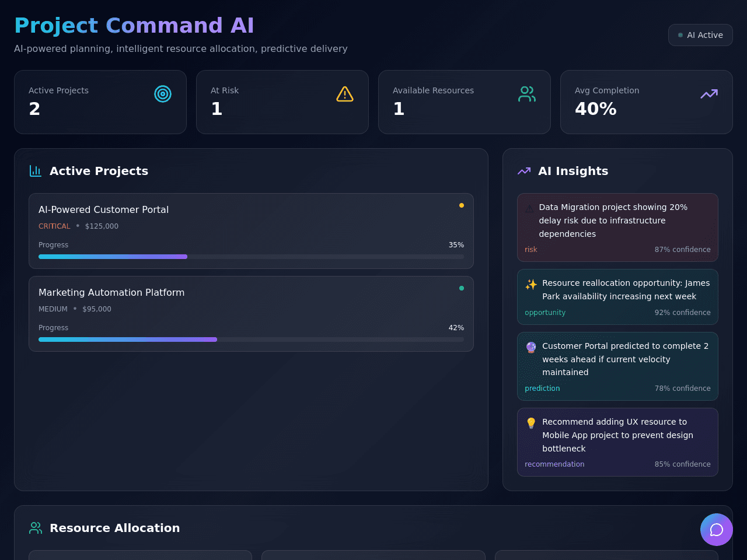Click the 87% confidence label
The image size is (747, 560).
682,250
